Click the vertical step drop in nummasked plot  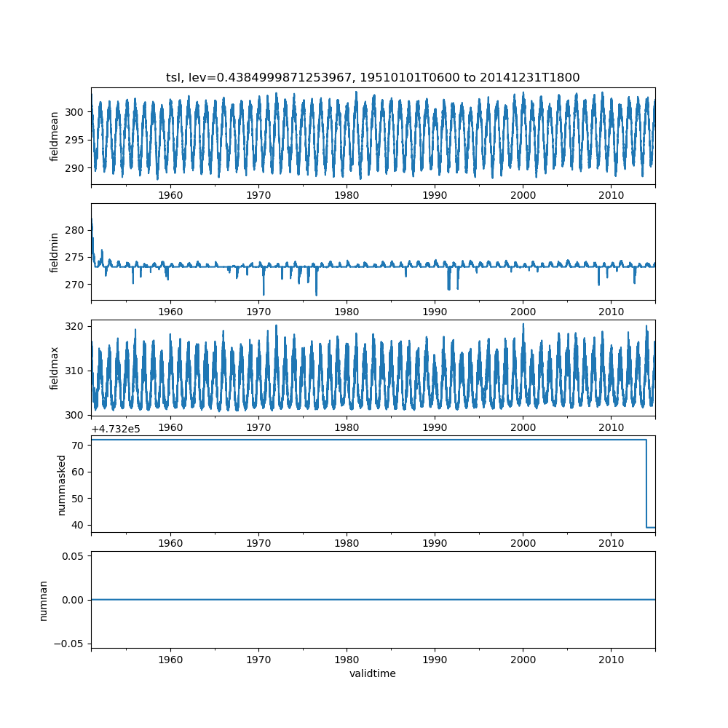(x=646, y=484)
